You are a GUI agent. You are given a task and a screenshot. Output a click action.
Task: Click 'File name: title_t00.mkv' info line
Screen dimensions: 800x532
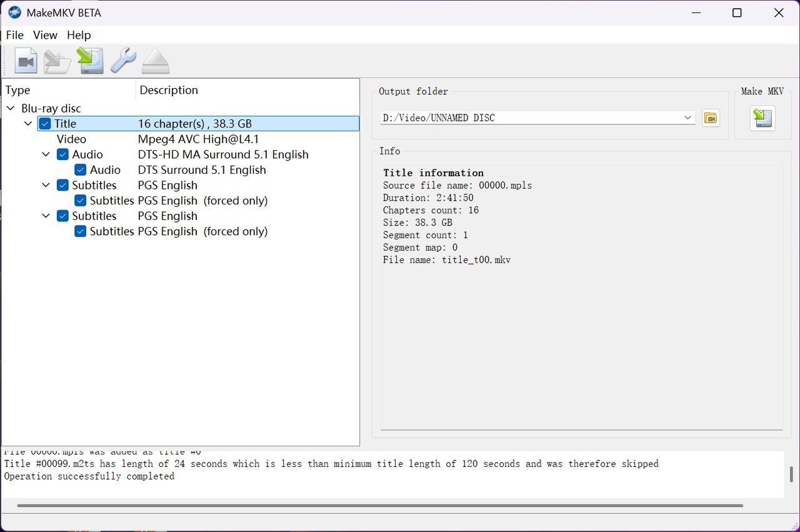447,259
